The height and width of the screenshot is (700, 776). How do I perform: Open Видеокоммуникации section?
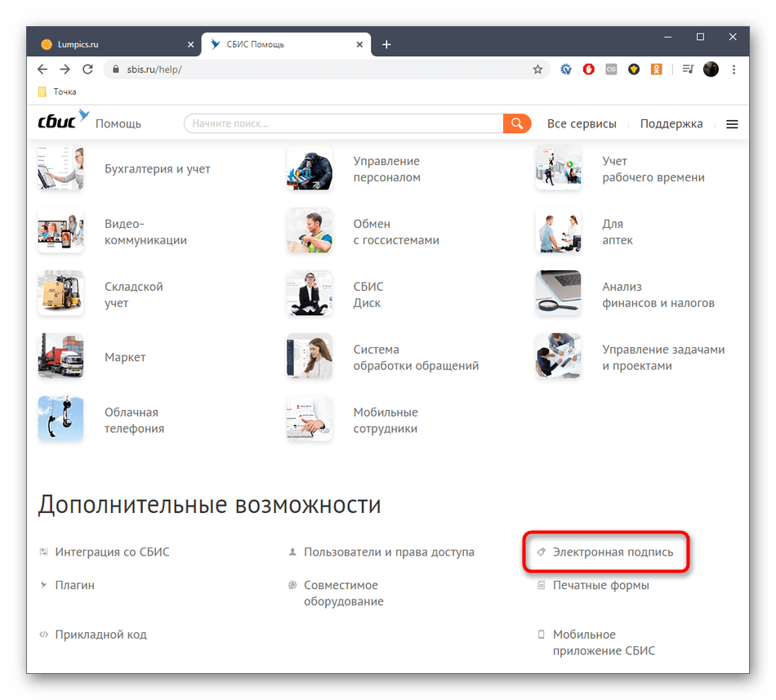pyautogui.click(x=145, y=231)
